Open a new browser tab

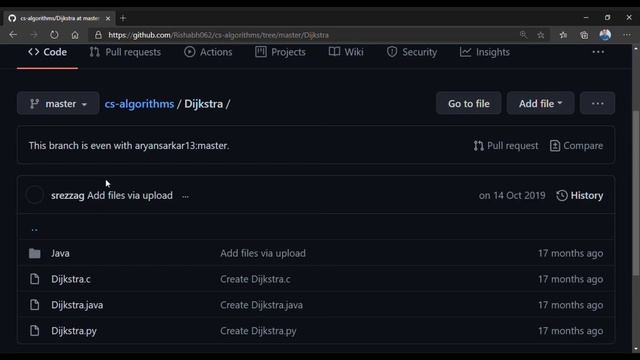pos(123,18)
